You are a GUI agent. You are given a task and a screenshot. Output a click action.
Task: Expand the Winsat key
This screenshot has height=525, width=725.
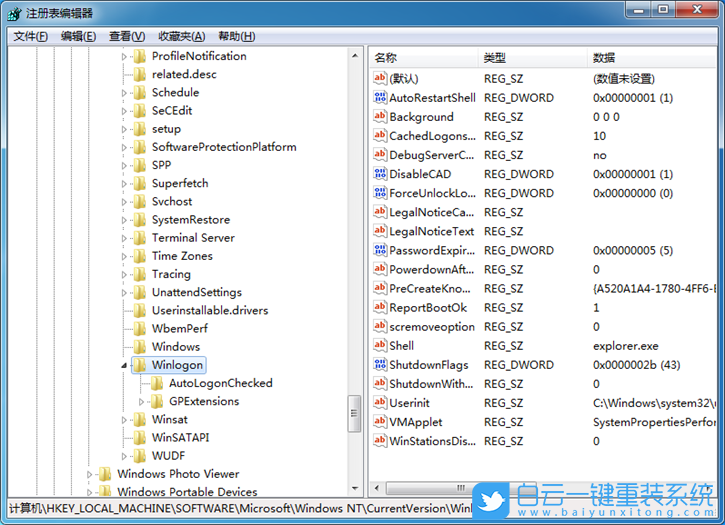click(123, 420)
